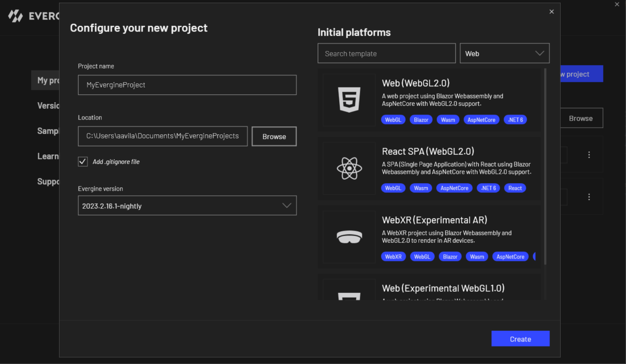Open the Evergine version dropdown
The image size is (626, 364).
click(187, 205)
